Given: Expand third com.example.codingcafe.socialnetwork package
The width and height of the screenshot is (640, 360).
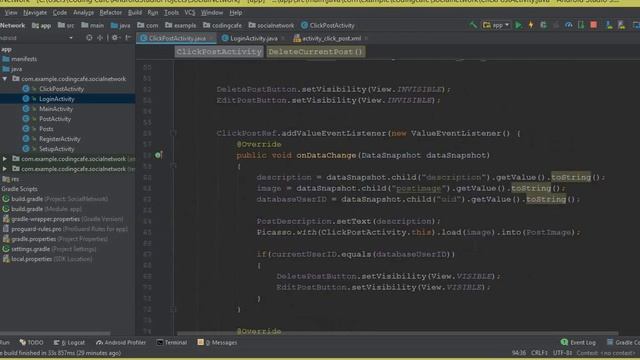Looking at the screenshot, I should (4, 169).
